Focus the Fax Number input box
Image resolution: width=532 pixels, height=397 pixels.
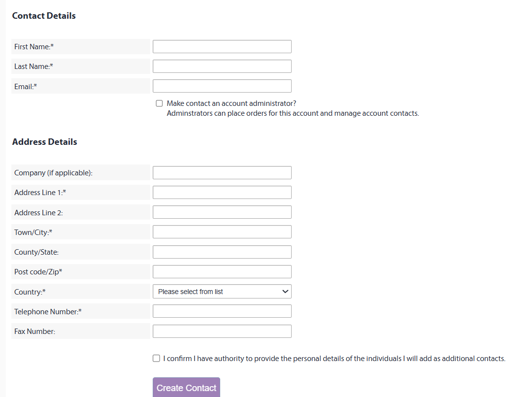[222, 331]
